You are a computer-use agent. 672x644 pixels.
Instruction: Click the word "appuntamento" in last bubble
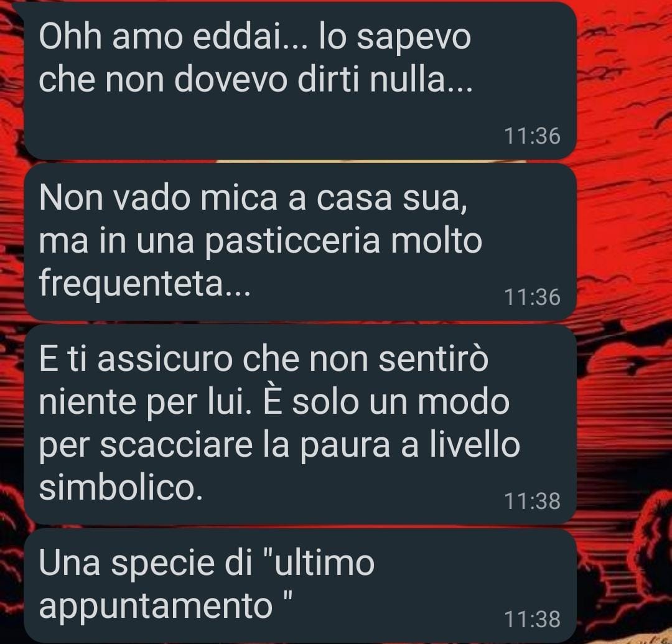click(156, 607)
